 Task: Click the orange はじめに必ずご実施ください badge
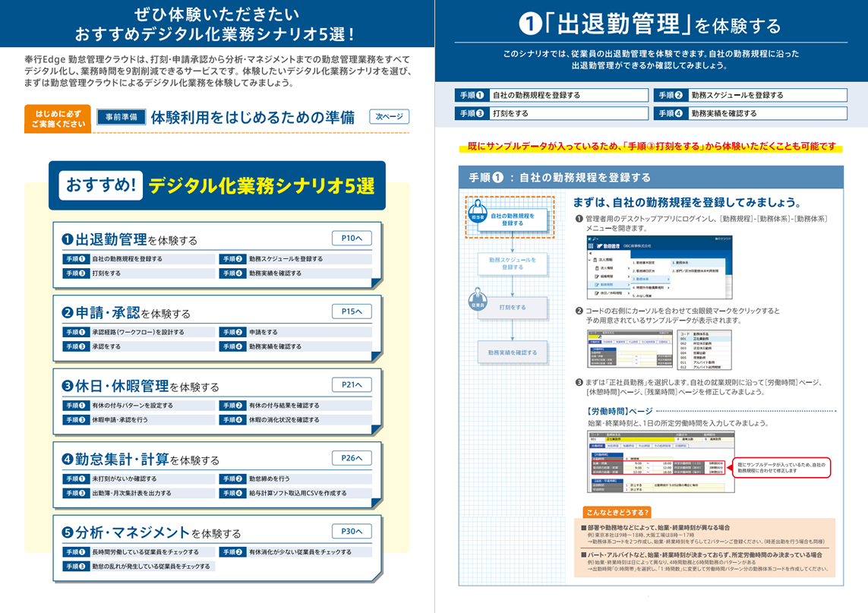pyautogui.click(x=58, y=118)
